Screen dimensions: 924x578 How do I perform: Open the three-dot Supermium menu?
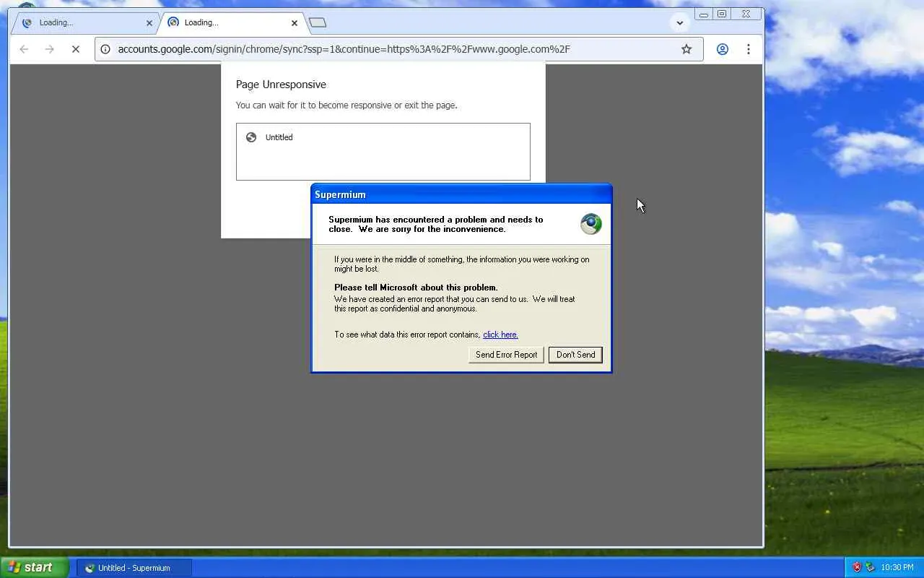(748, 49)
